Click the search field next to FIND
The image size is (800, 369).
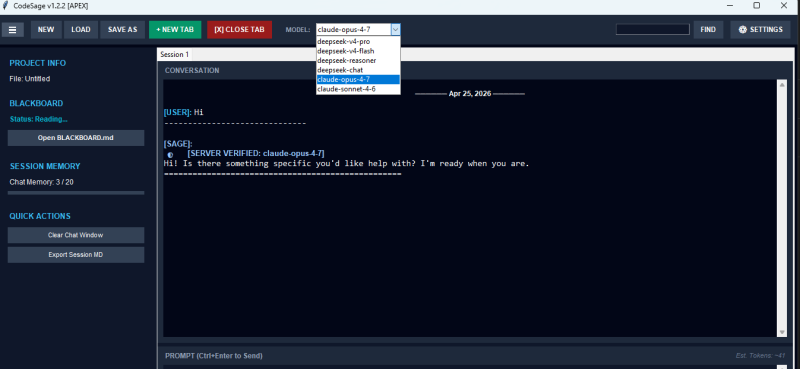pyautogui.click(x=653, y=30)
